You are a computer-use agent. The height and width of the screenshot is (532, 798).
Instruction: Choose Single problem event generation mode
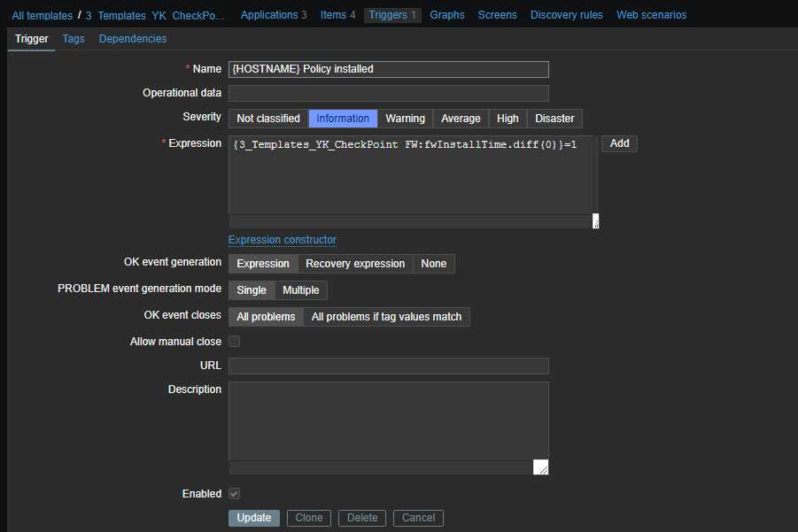click(252, 290)
